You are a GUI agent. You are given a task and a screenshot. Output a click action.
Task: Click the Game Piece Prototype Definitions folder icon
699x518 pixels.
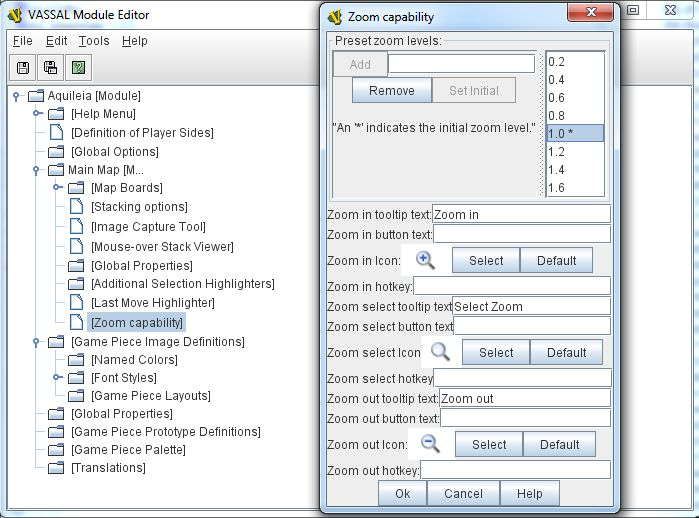click(56, 432)
